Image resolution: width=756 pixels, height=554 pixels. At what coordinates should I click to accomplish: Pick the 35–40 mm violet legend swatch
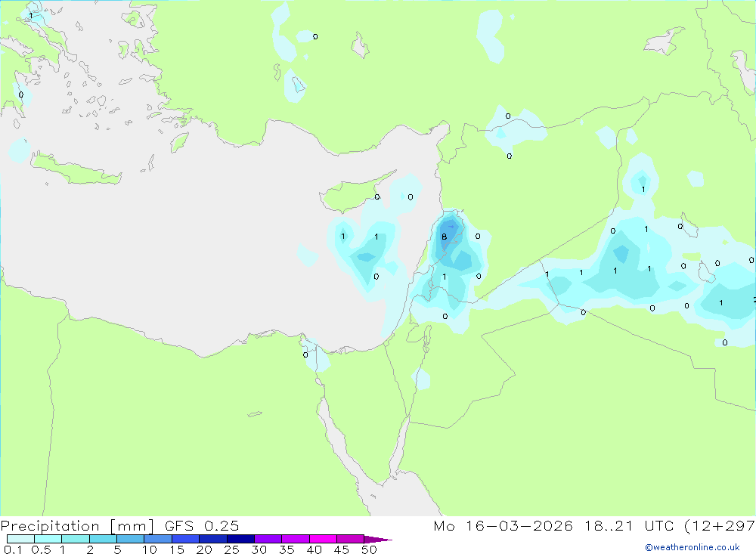pyautogui.click(x=296, y=539)
